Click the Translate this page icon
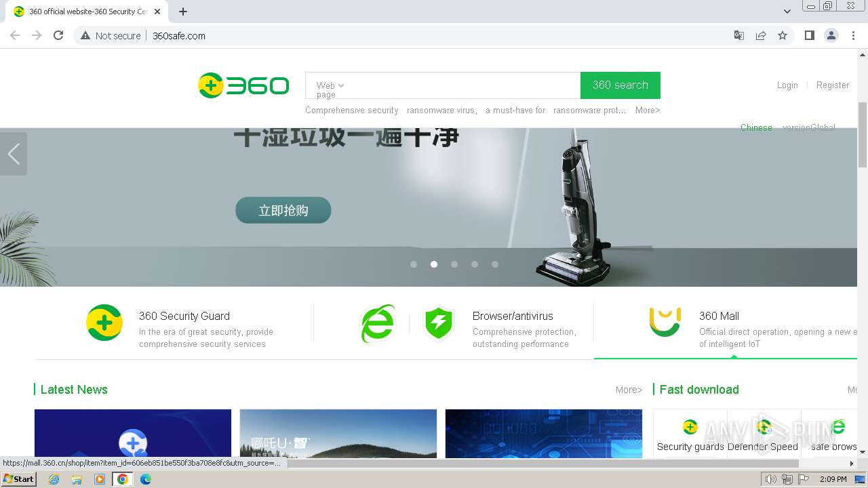Viewport: 868px width, 488px height. (x=739, y=35)
